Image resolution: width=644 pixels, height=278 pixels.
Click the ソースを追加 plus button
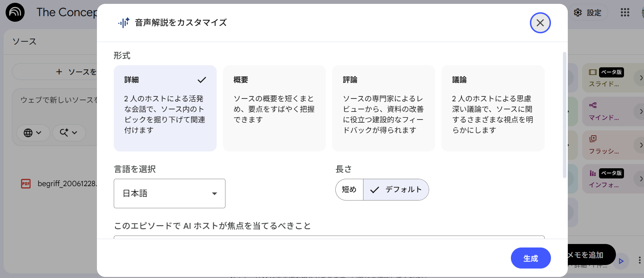[x=55, y=72]
